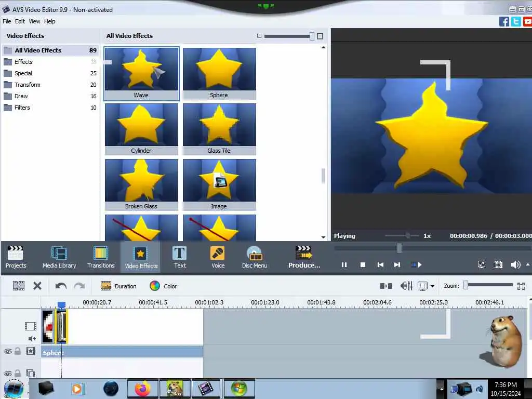Toggle visibility of the overlay track
The height and width of the screenshot is (399, 532).
tap(8, 374)
